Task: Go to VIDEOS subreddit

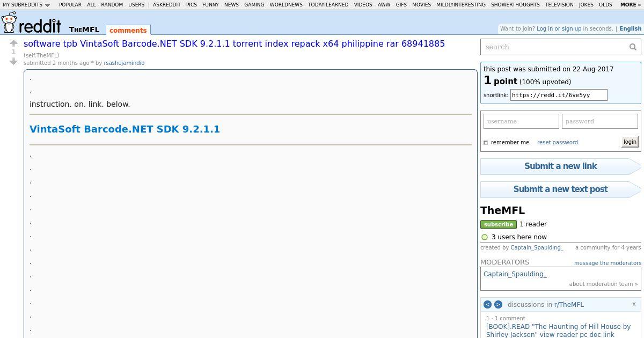Action: (363, 5)
